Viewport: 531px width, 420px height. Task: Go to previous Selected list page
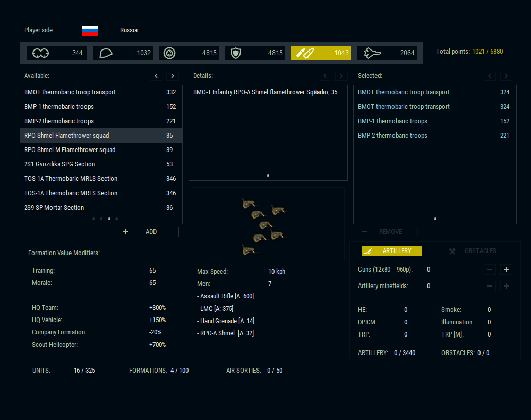point(490,76)
